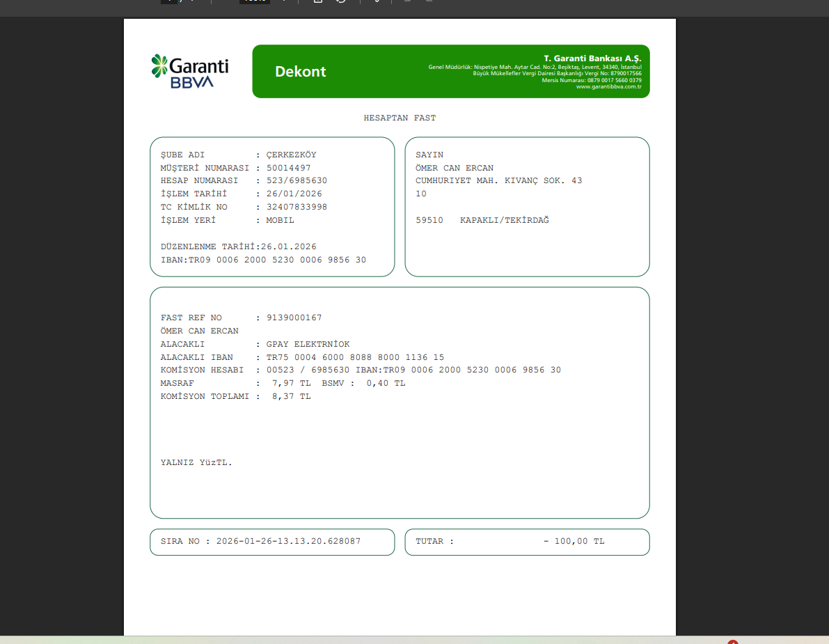Click SIRA NO value 2026-01-26-13.13.20.628087

point(288,542)
